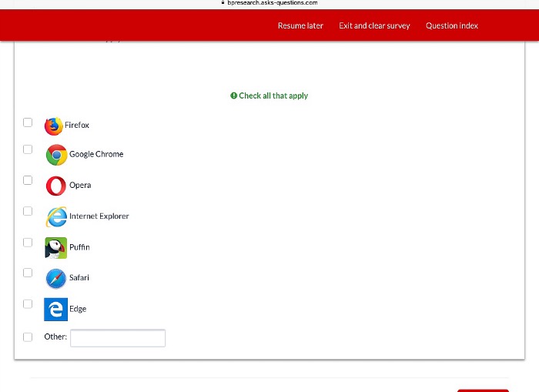This screenshot has height=392, width=539.
Task: Click the Puffin label text
Action: [79, 247]
